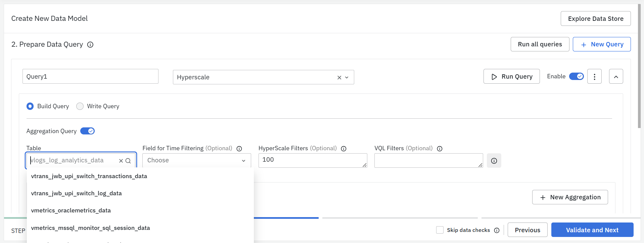644x243 pixels.
Task: Expand the Hyperscale data source dropdown
Action: (347, 78)
